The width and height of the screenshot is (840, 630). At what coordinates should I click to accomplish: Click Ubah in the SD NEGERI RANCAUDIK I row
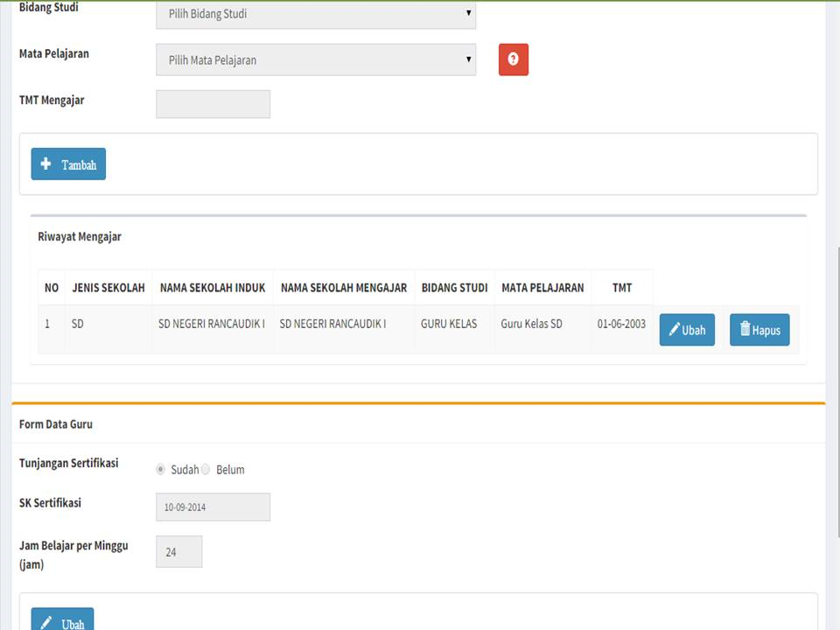687,330
